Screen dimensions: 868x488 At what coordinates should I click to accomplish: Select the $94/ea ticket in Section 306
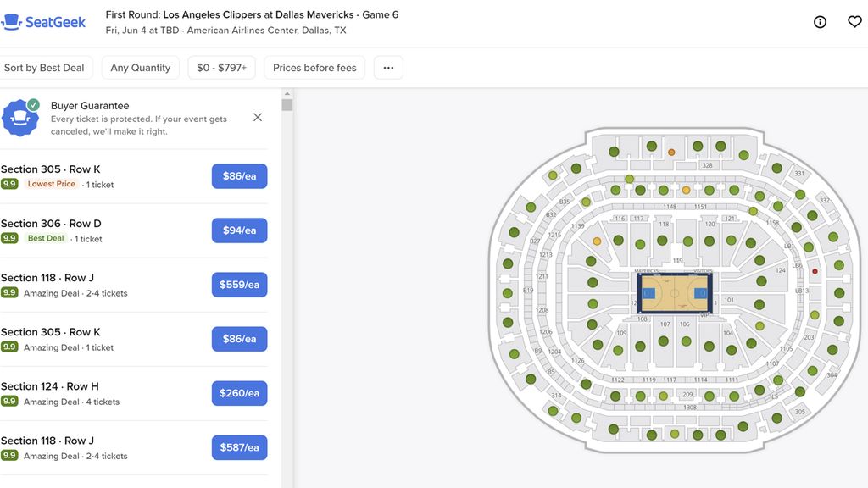239,230
